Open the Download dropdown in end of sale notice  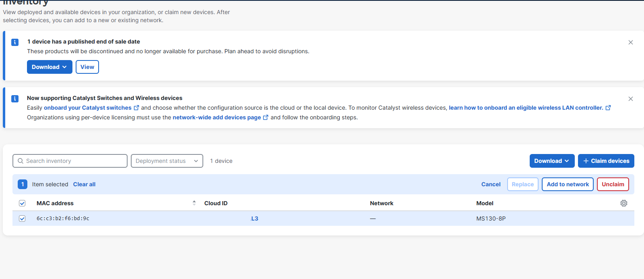[50, 67]
